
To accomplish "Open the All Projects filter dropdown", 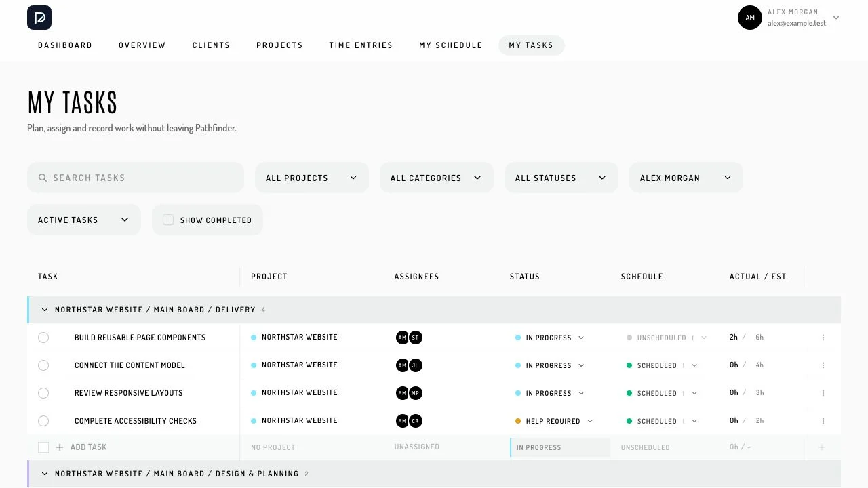I will pos(312,178).
